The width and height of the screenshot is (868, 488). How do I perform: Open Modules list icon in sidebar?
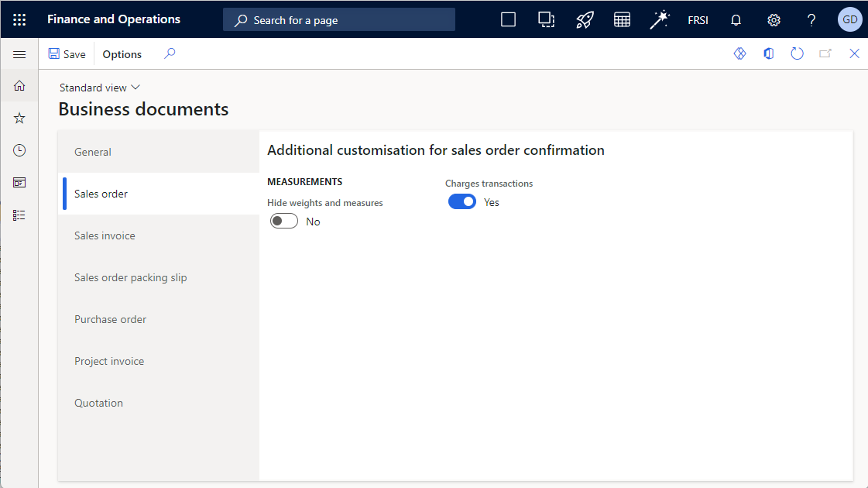tap(19, 215)
